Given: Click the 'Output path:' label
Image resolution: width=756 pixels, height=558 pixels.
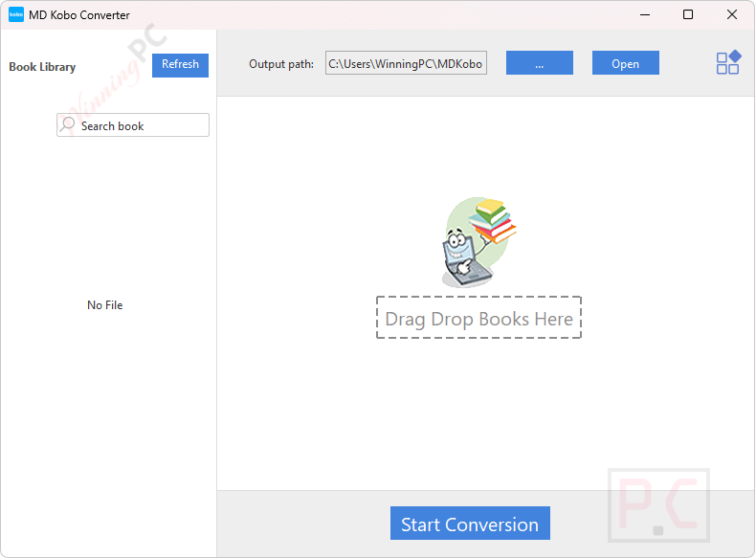Looking at the screenshot, I should (281, 64).
